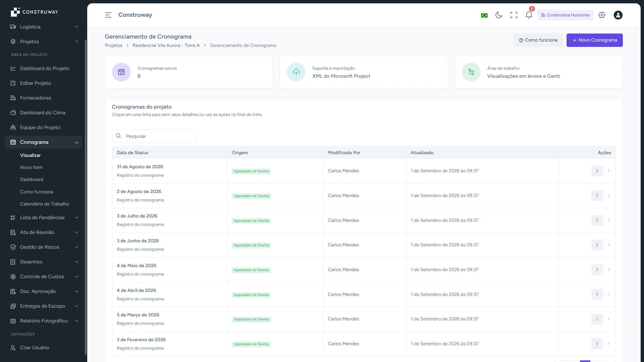Open Fornecedores page
Screen dimensions: 644x362
[44, 98]
